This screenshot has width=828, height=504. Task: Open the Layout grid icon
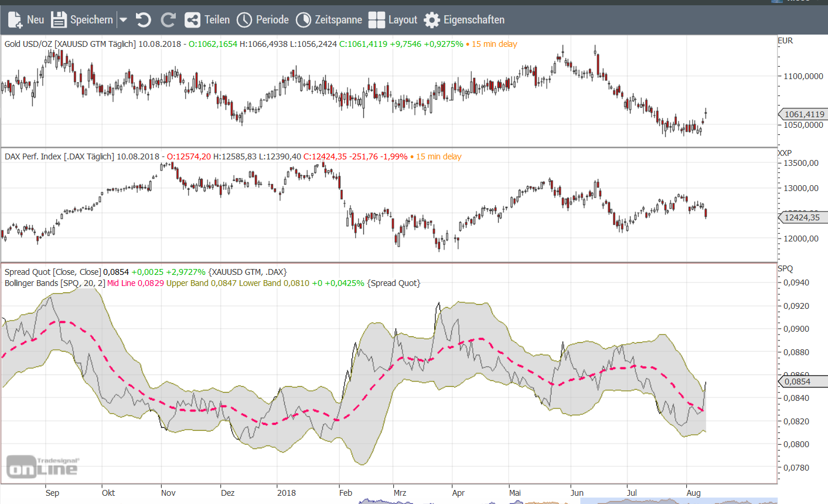tap(377, 20)
